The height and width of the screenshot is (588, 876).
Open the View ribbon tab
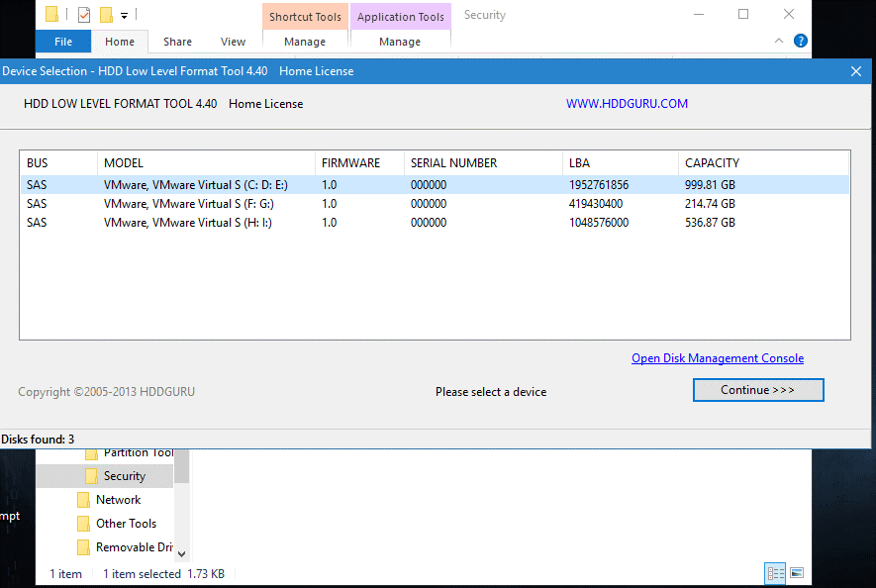[x=233, y=42]
